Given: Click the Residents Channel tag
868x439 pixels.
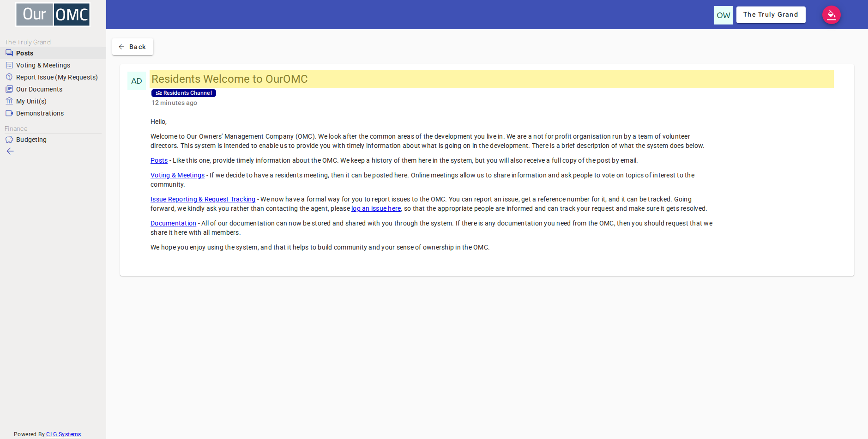Looking at the screenshot, I should click(x=184, y=93).
